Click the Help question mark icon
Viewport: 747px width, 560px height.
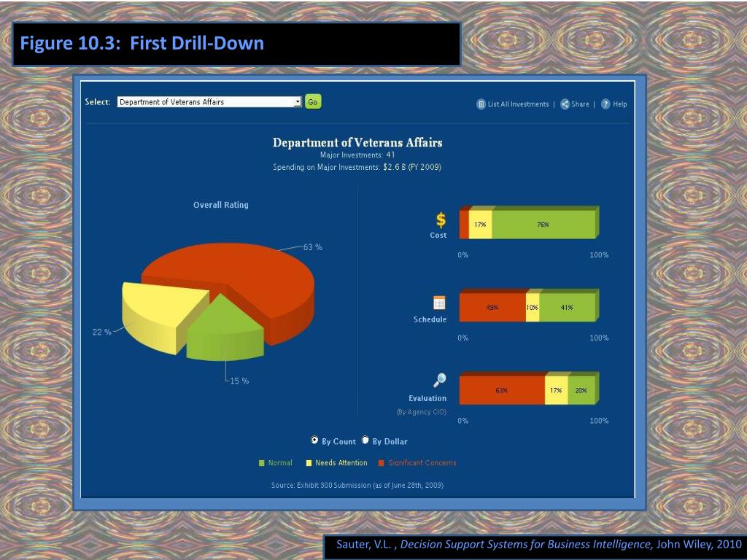tap(605, 104)
